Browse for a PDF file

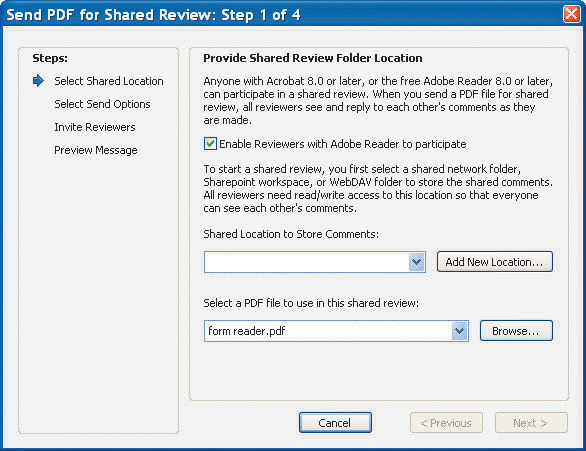[x=516, y=331]
